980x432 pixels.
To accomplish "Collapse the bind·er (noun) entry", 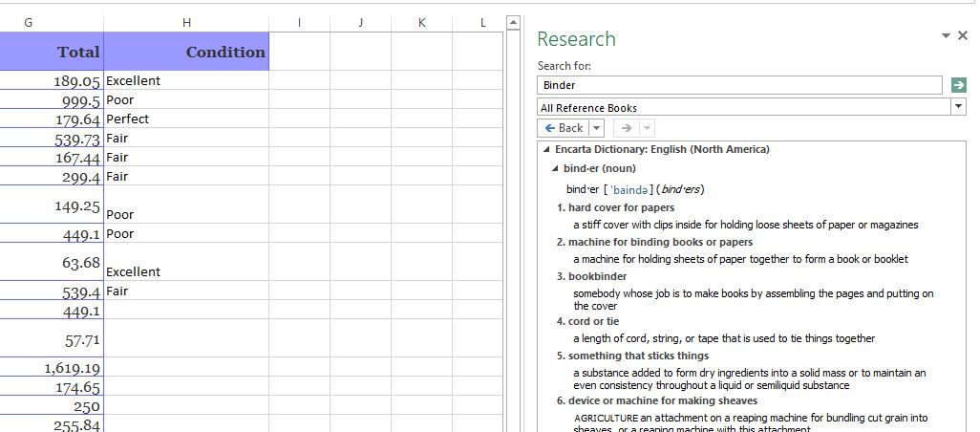I will point(555,168).
